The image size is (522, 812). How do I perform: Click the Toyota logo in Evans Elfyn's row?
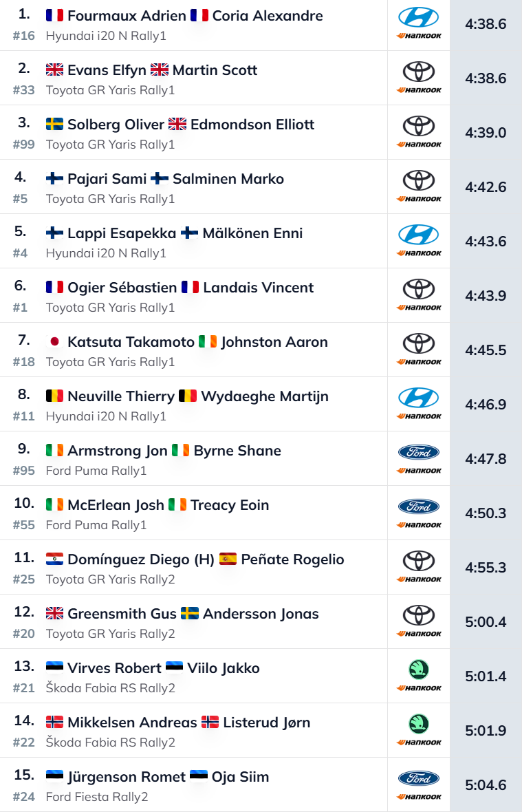[418, 72]
